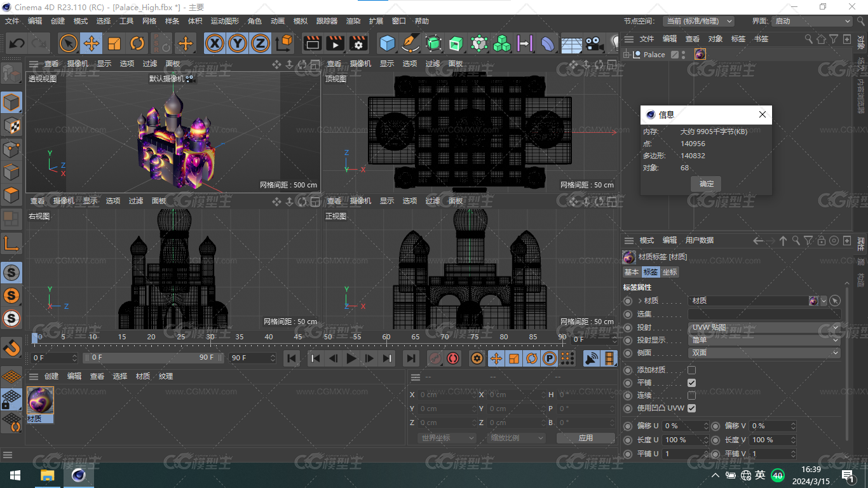Open the 投射显示 简单 dropdown
Image resolution: width=868 pixels, height=488 pixels.
[x=764, y=340]
